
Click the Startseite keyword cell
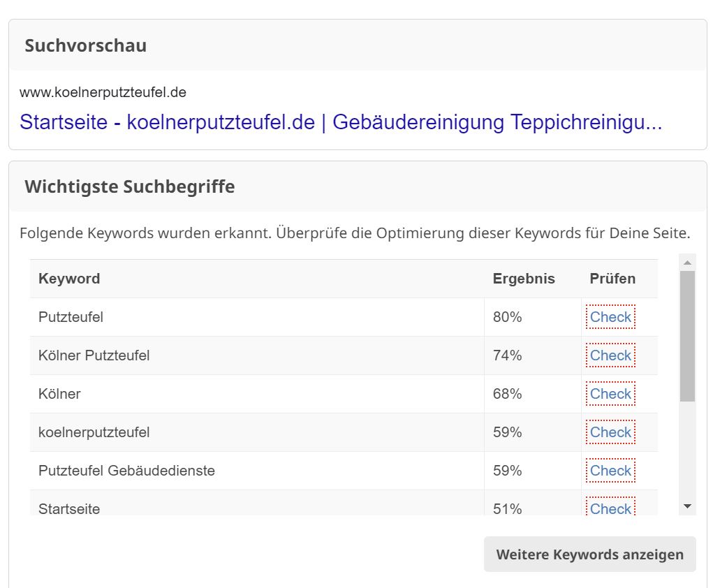tap(257, 503)
